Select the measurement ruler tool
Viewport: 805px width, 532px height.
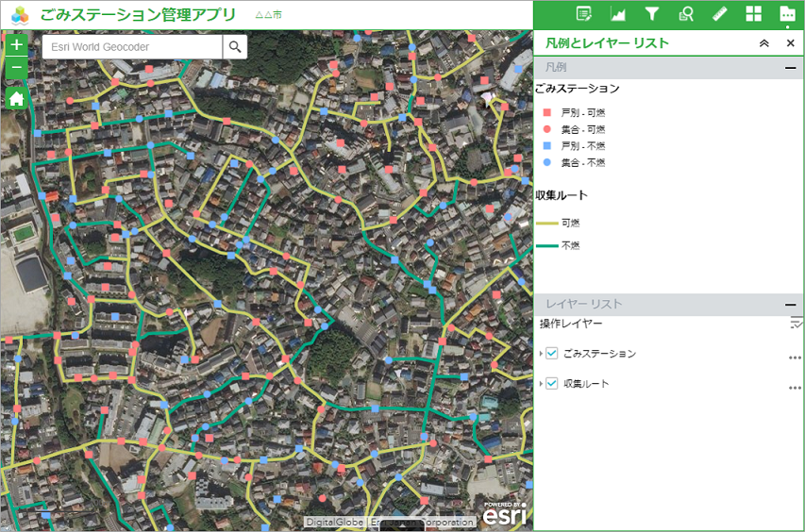click(x=719, y=14)
